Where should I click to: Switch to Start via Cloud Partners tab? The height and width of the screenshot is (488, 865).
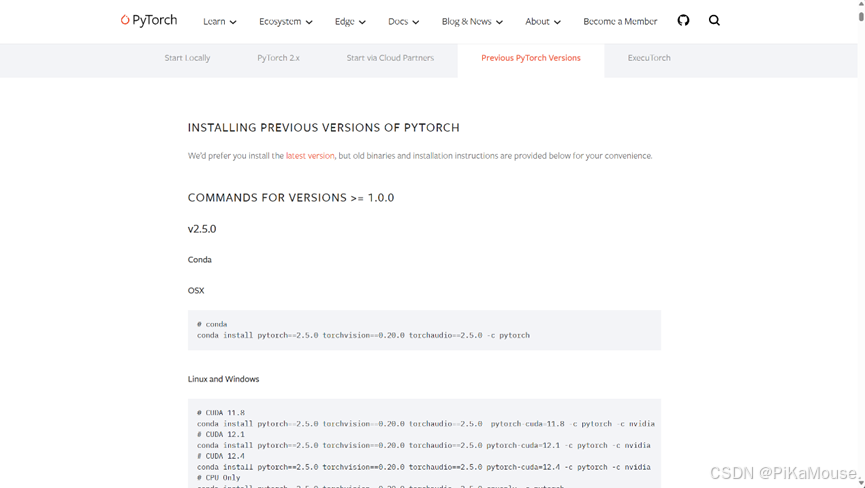[390, 58]
